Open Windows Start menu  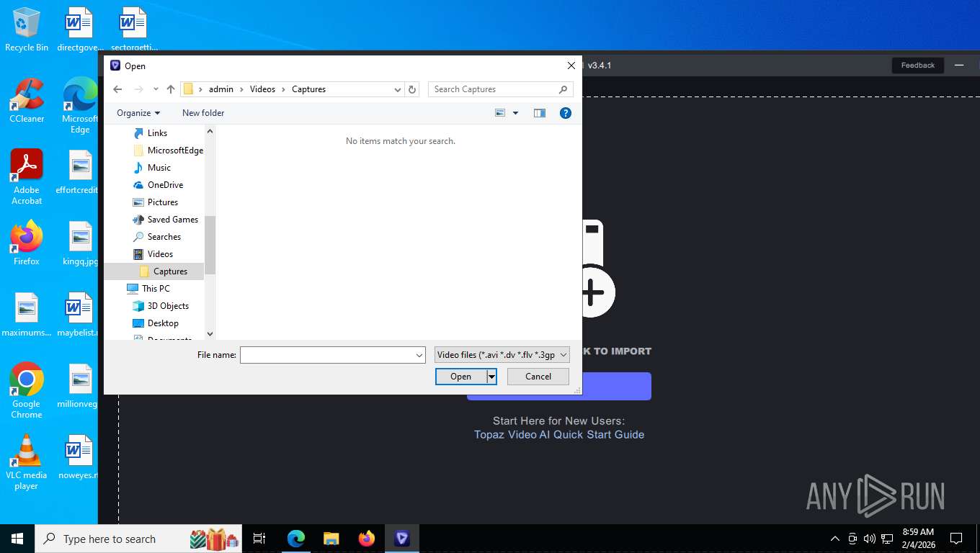click(17, 539)
